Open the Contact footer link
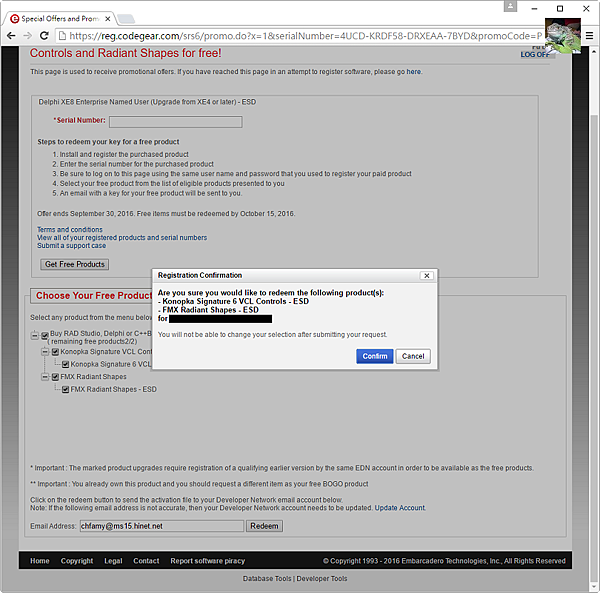 pos(146,561)
